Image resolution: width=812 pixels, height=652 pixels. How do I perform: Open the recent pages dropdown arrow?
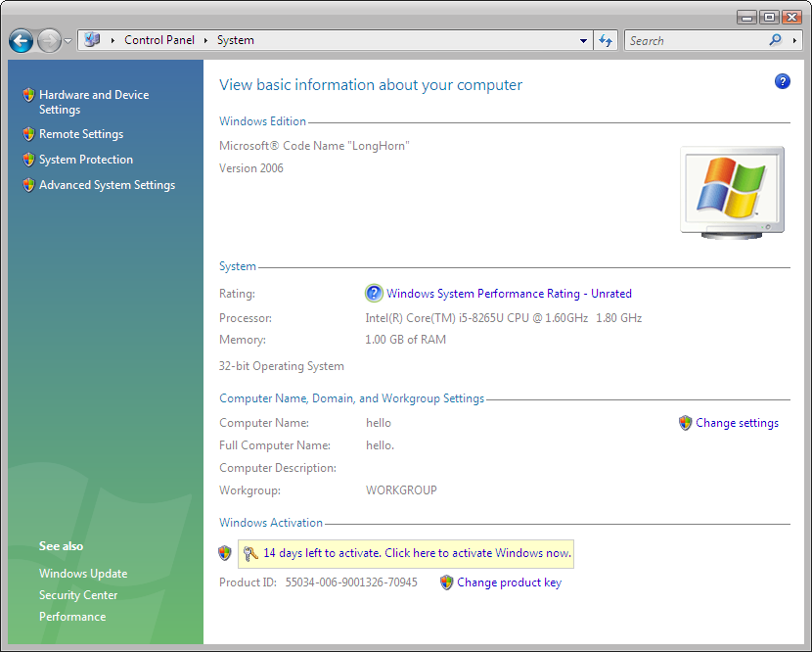[x=68, y=41]
